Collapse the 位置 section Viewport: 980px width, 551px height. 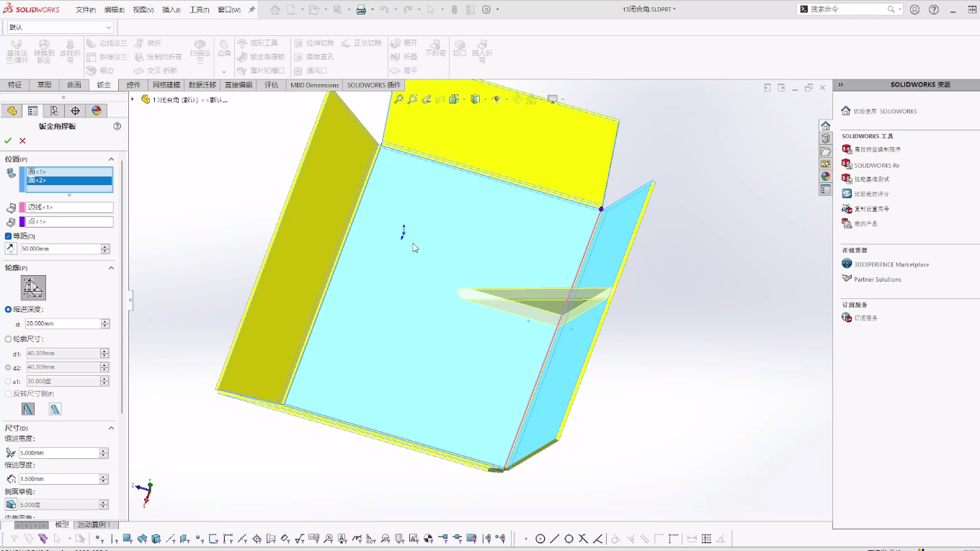[x=111, y=159]
